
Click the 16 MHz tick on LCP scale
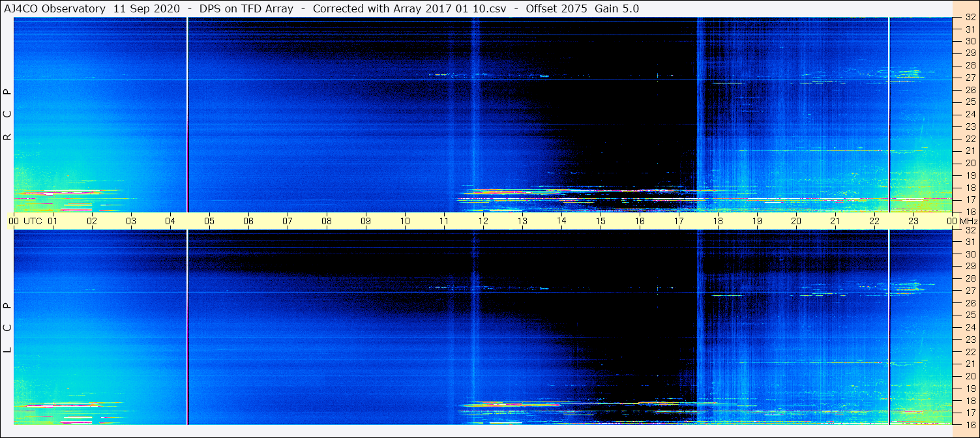click(x=970, y=424)
